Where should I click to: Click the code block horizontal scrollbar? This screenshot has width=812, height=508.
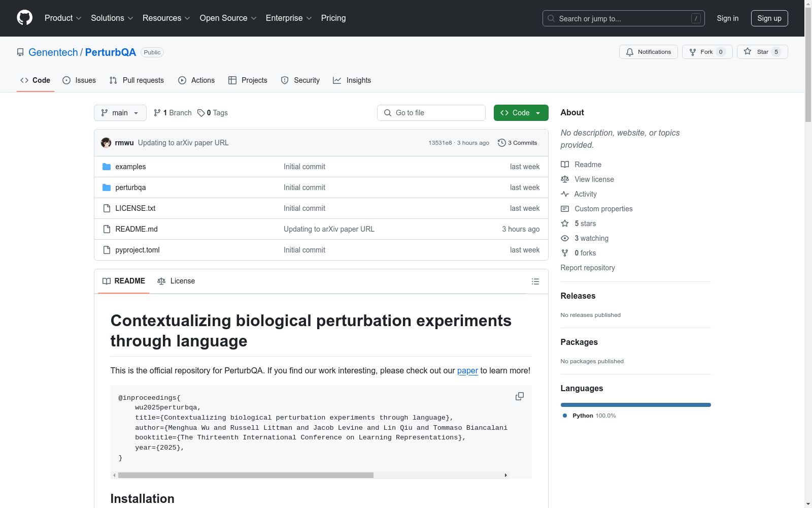[x=246, y=475]
